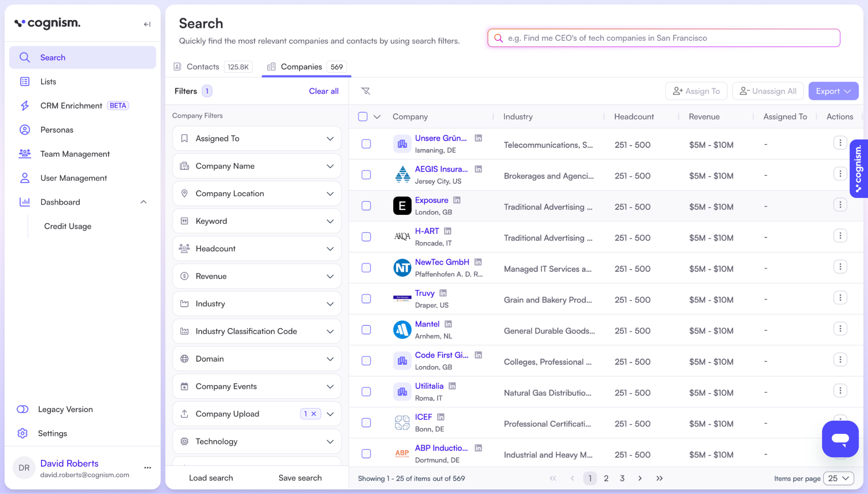Collapse the left sidebar with the arrow icon
The image size is (868, 494).
pos(147,24)
